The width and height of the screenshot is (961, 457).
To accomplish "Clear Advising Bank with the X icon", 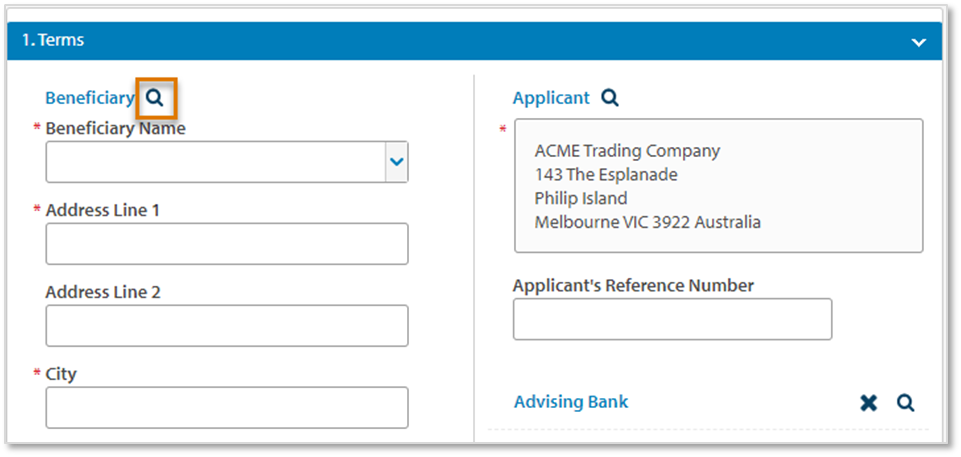I will [x=868, y=402].
